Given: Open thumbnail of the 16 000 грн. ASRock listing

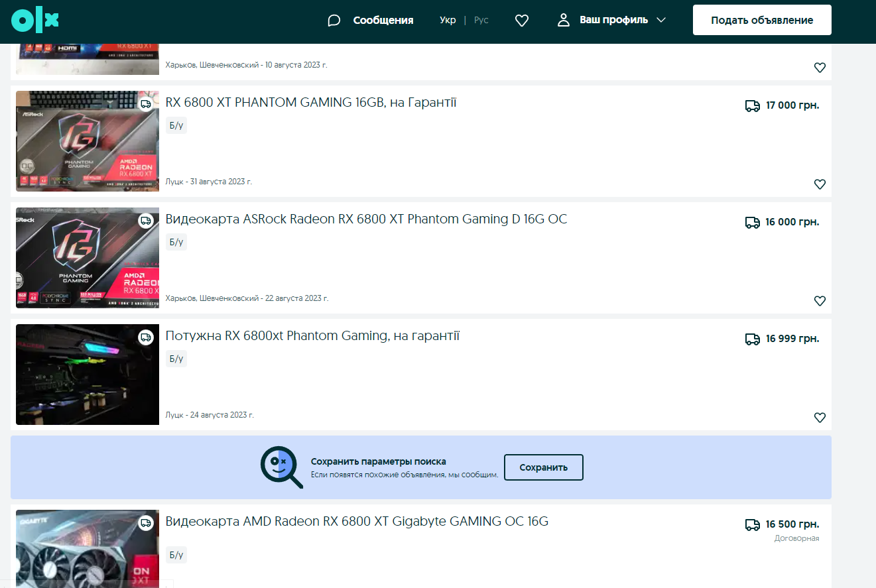Looking at the screenshot, I should tap(88, 258).
